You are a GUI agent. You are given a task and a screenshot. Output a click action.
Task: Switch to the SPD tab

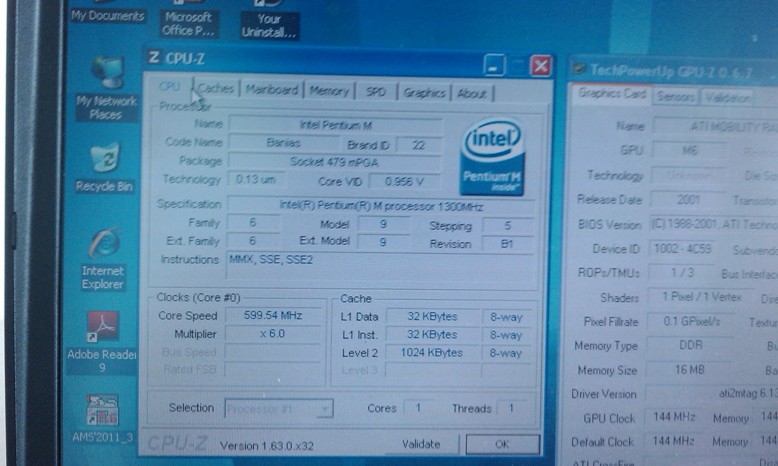[x=376, y=92]
